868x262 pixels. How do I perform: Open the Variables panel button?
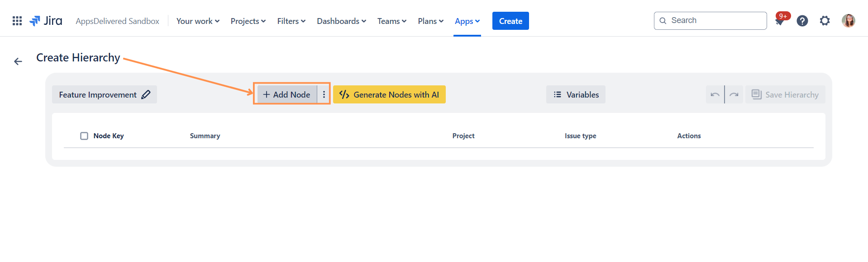tap(576, 94)
